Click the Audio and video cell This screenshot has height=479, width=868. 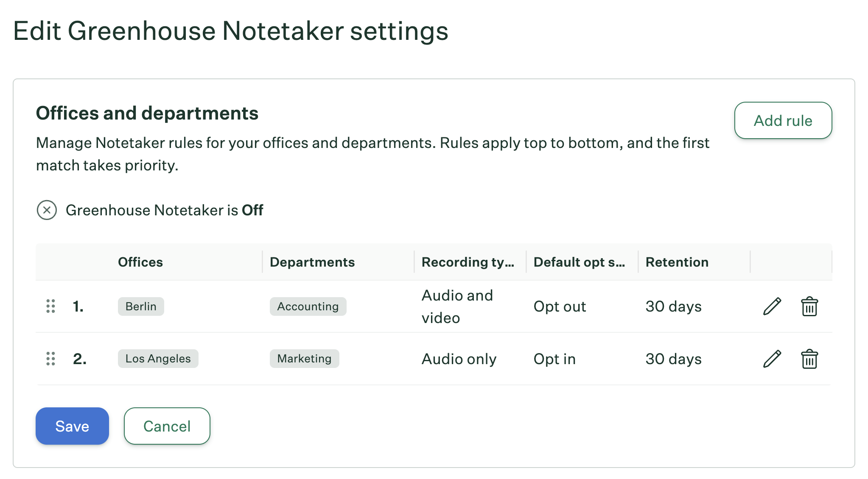point(457,306)
